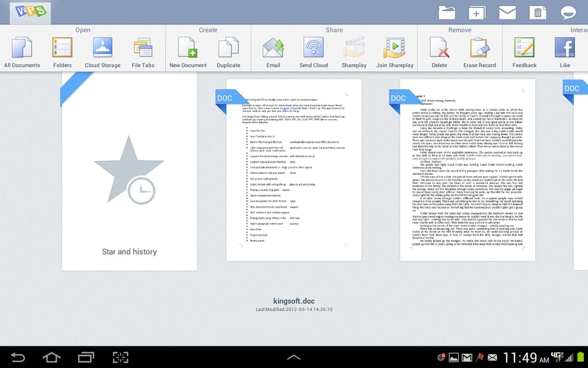588x368 pixels.
Task: Select the envelope share tab
Action: click(508, 13)
